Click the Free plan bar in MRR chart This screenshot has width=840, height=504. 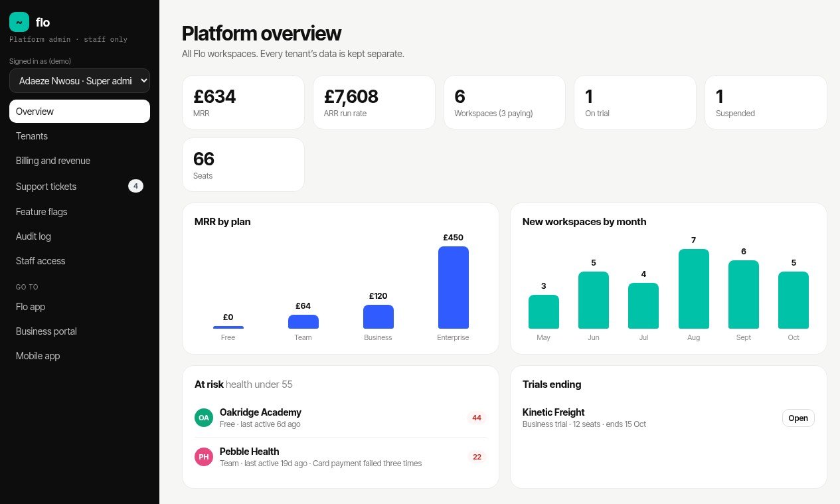click(228, 327)
